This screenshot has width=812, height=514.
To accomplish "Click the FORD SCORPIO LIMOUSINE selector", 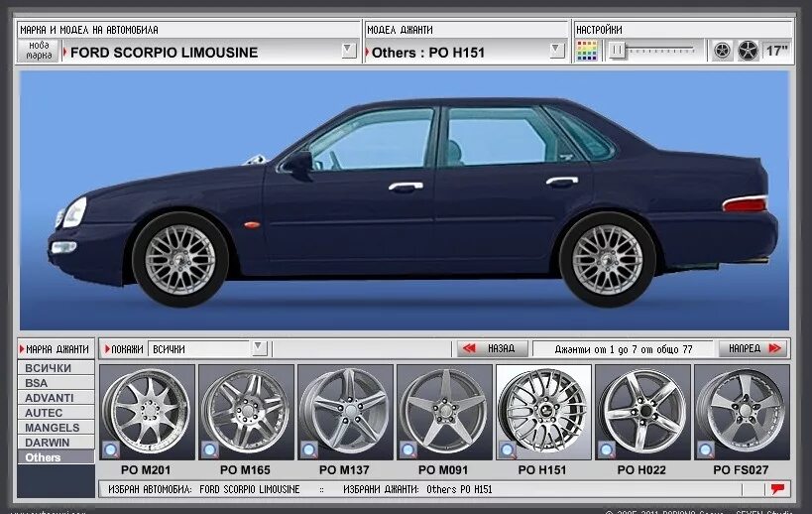I will coord(209,52).
